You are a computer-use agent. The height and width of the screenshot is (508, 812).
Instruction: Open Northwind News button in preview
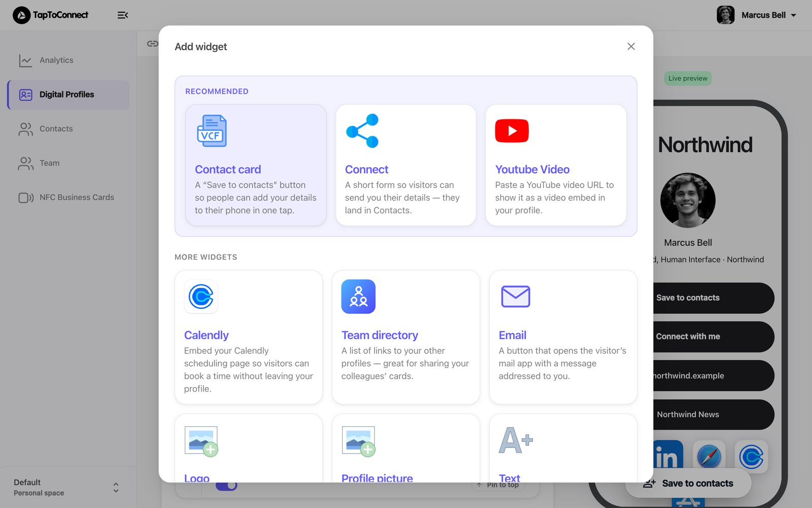coord(713,415)
